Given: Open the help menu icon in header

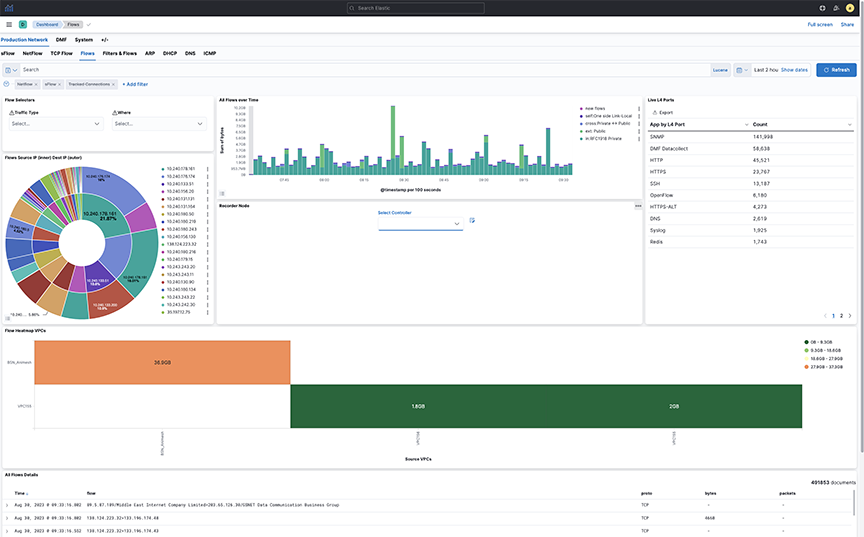Looking at the screenshot, I should [822, 8].
